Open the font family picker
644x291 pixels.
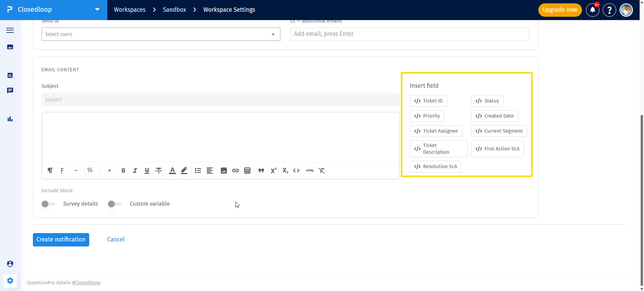[x=62, y=170]
